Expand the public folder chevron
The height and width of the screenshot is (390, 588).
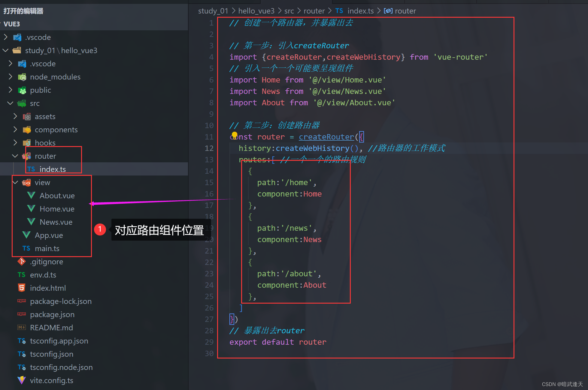pos(11,90)
